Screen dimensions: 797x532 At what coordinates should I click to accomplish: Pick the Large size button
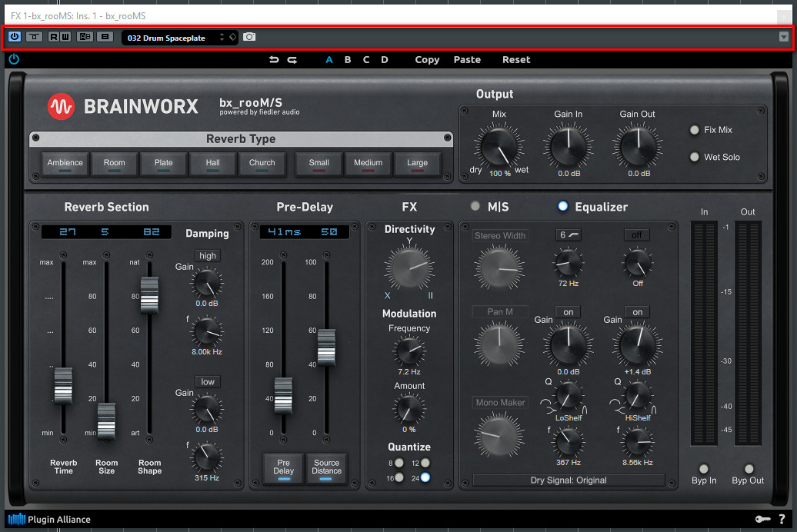[x=417, y=164]
